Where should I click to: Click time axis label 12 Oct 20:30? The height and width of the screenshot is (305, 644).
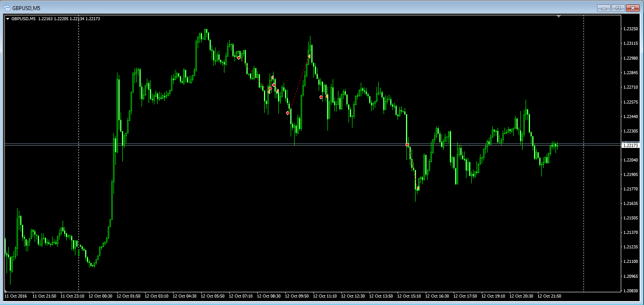coord(521,296)
